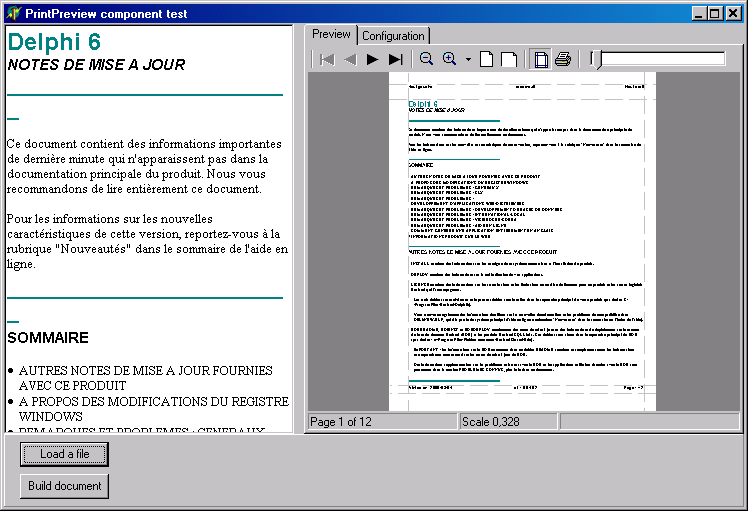Go to the first page

[x=326, y=59]
